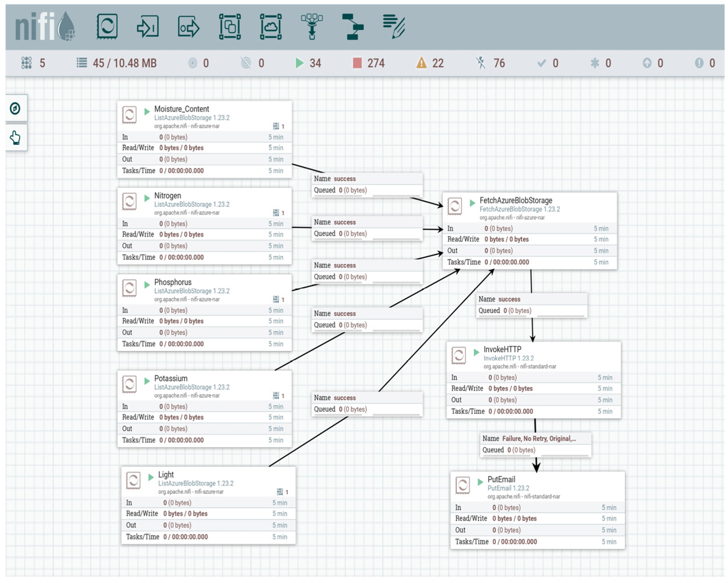Click the Moisture_Content processor icon
728x583 pixels.
(x=129, y=115)
